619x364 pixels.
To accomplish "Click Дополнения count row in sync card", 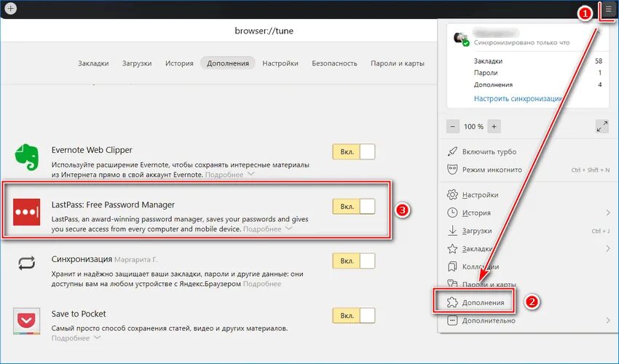I will tap(537, 84).
